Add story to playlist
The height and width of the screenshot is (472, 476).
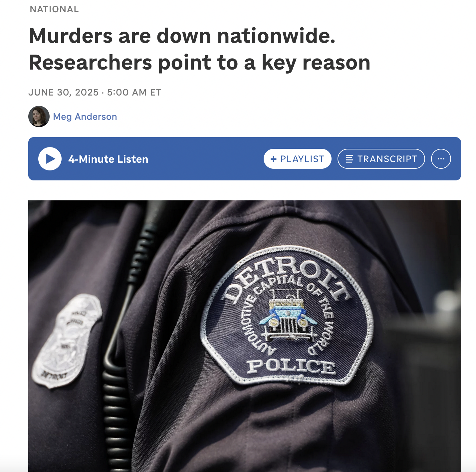point(297,159)
